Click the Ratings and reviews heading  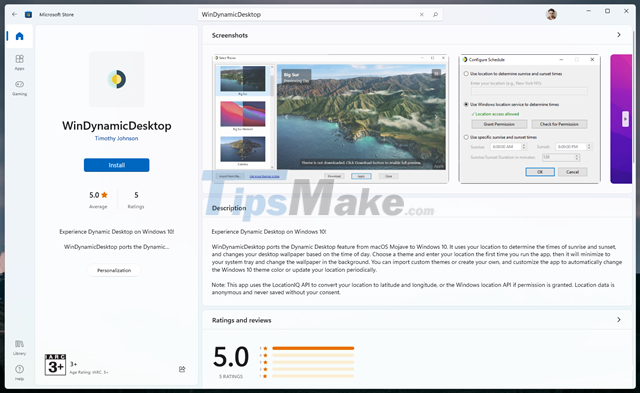pyautogui.click(x=242, y=320)
